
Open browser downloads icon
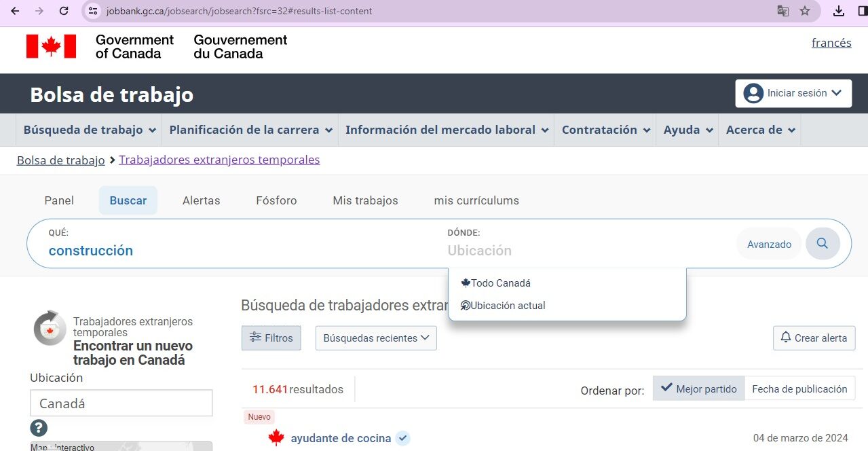[839, 11]
